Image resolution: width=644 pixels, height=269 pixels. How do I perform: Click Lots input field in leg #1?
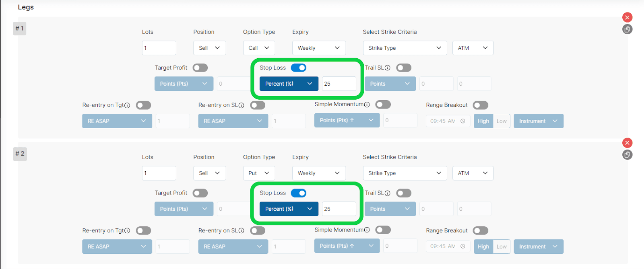click(x=159, y=48)
